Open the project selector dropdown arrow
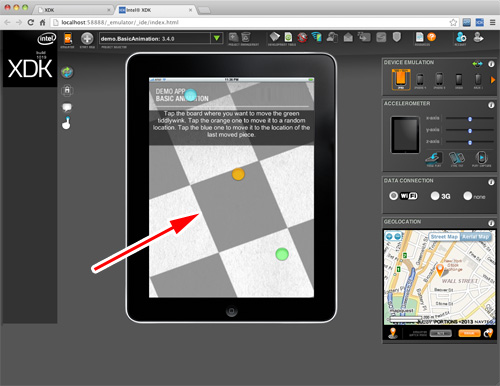 coord(217,38)
